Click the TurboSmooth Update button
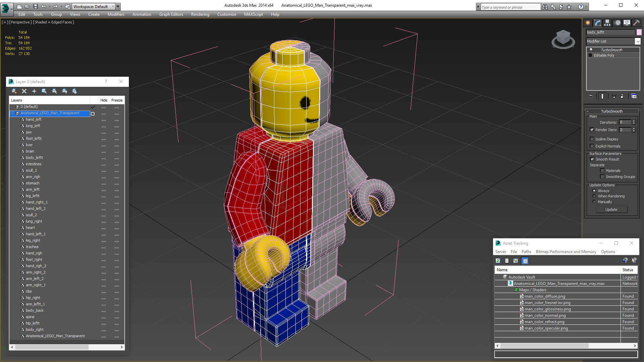The height and width of the screenshot is (362, 644). 611,209
